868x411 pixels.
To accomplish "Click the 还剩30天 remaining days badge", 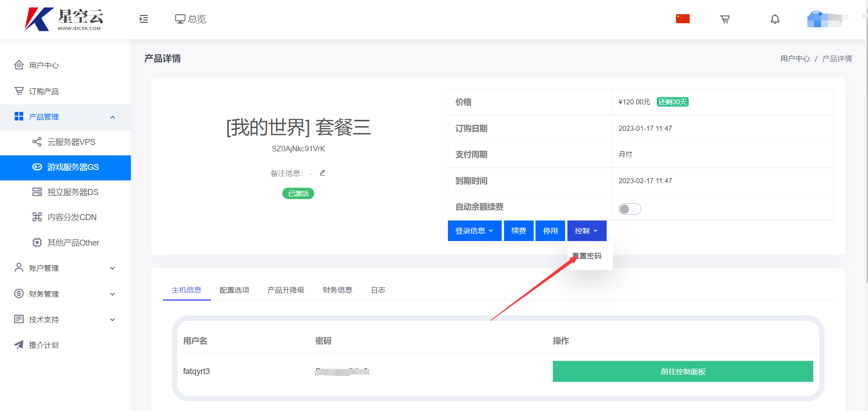I will pos(673,102).
